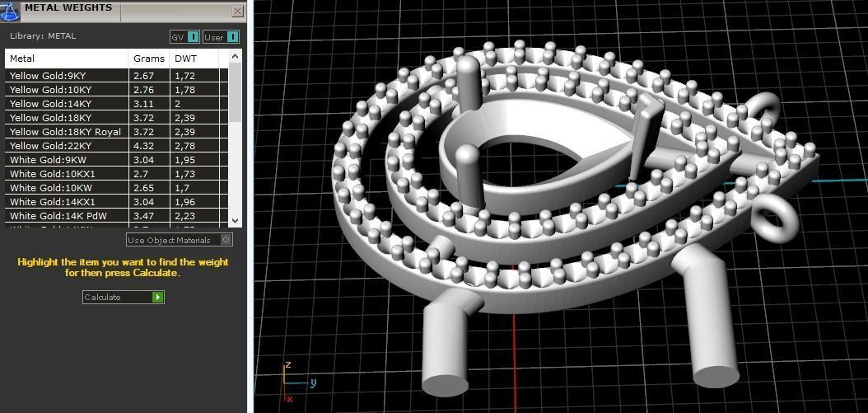The image size is (868, 413).
Task: Click the XYZ axis gizmo in viewport
Action: pyautogui.click(x=298, y=382)
